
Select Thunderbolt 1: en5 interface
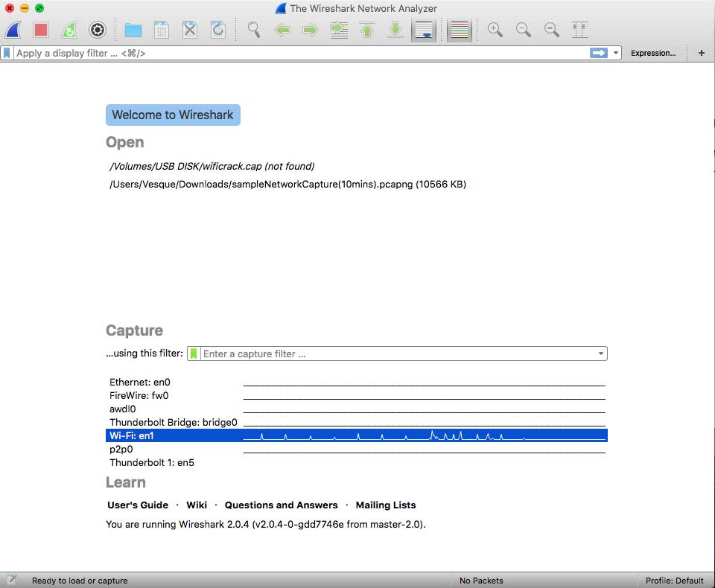357,463
